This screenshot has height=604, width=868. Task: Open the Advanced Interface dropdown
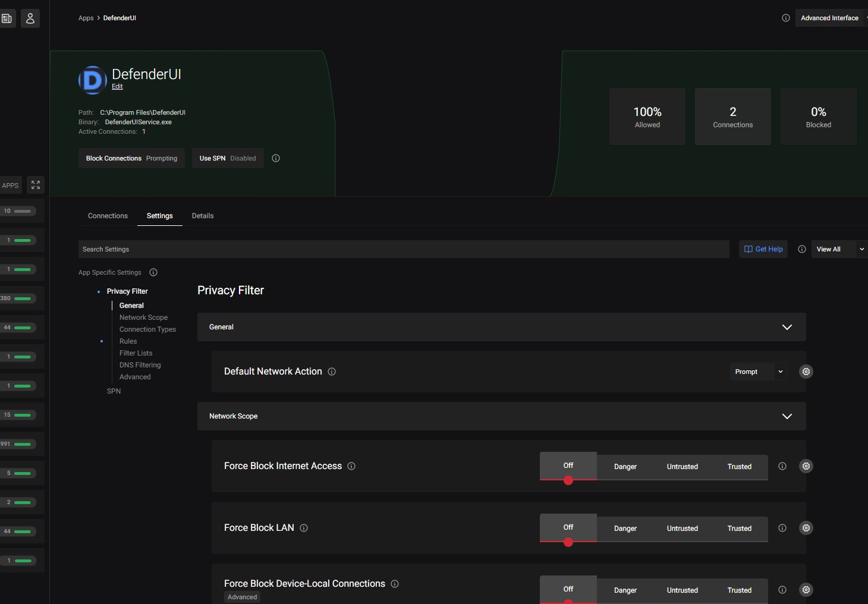(831, 18)
